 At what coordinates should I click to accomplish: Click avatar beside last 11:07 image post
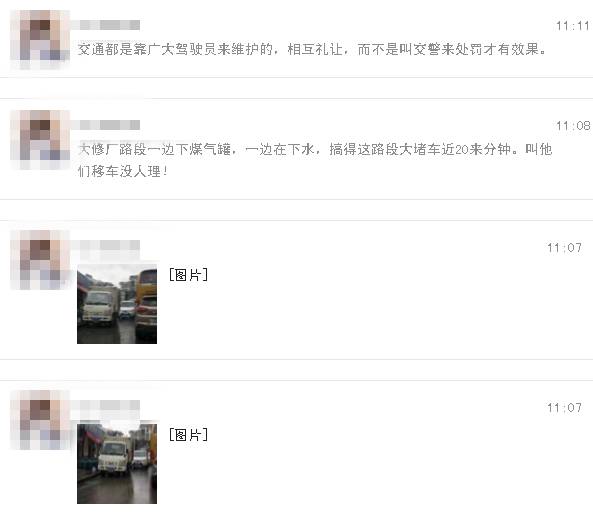pos(40,420)
